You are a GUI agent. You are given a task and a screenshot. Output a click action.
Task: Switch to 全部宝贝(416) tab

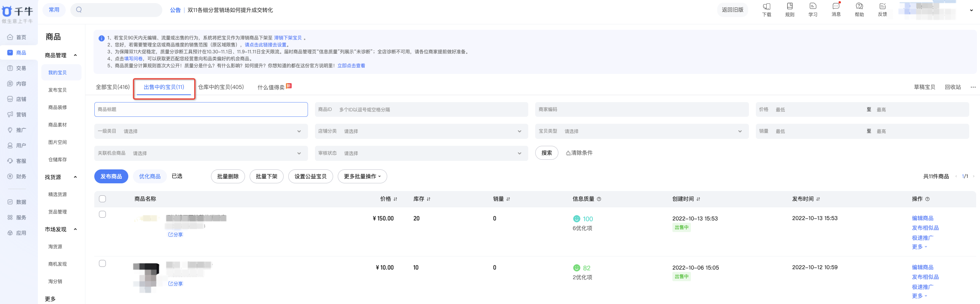[x=113, y=87]
